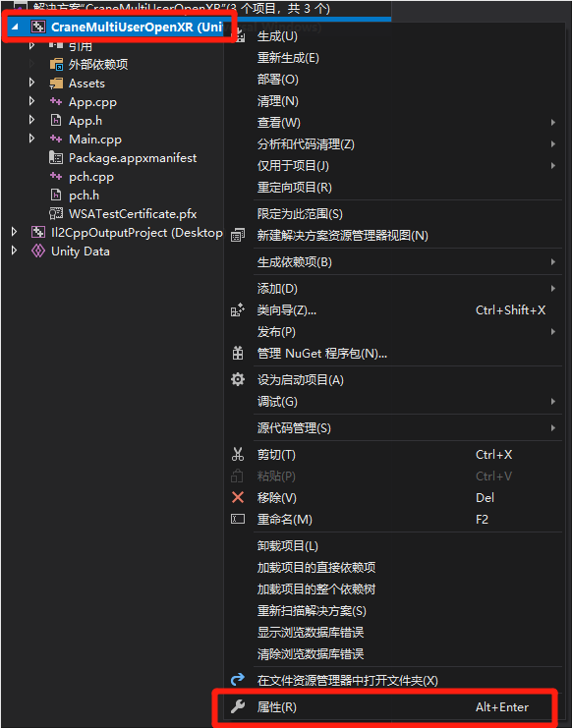Select 清理(N) menu entry
The image size is (572, 728).
[x=277, y=101]
